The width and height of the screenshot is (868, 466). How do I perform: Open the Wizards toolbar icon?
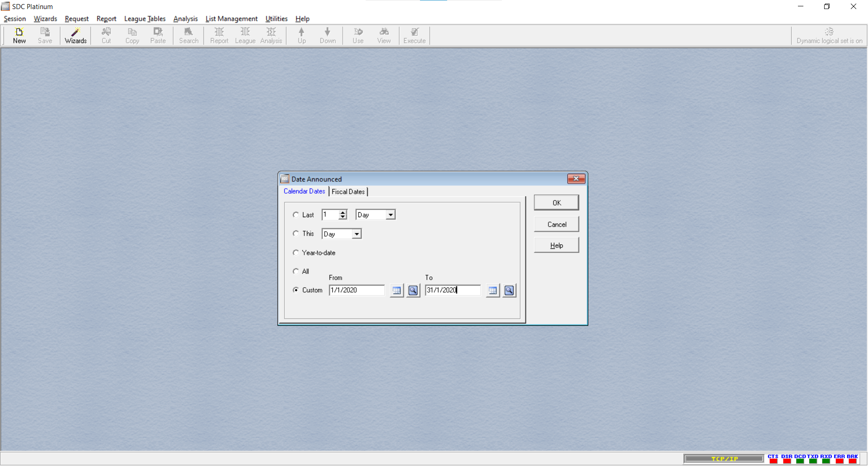[x=75, y=35]
